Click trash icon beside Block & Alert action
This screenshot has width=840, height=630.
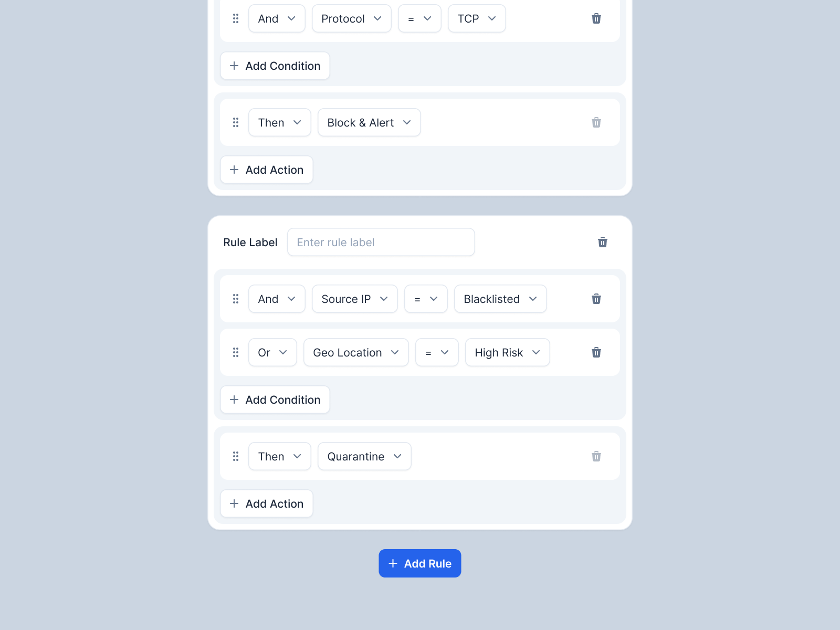[596, 123]
